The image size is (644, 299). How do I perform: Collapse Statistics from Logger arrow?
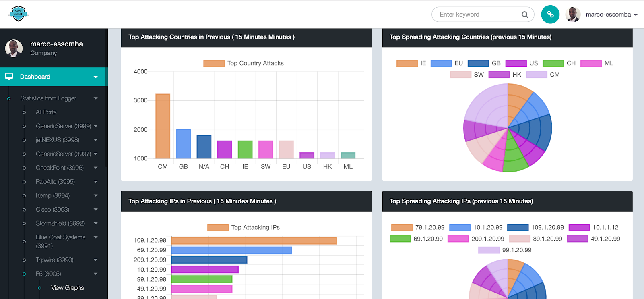(x=96, y=98)
